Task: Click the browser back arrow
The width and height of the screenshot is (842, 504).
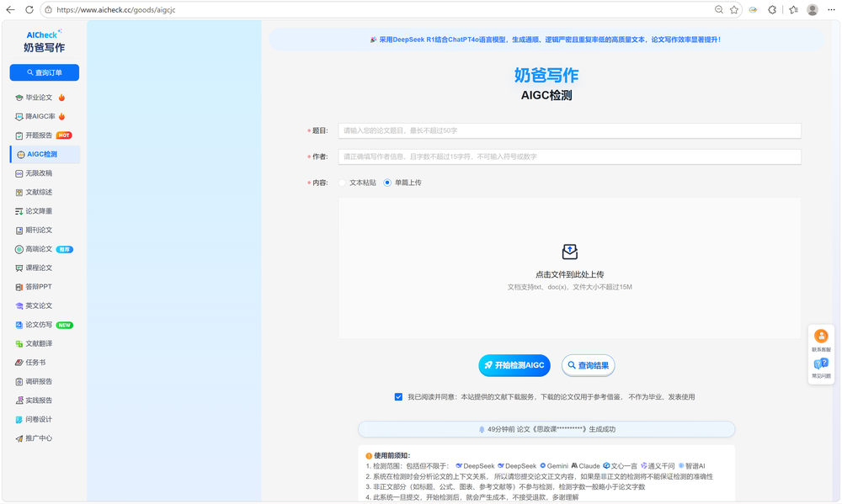Action: pos(10,9)
